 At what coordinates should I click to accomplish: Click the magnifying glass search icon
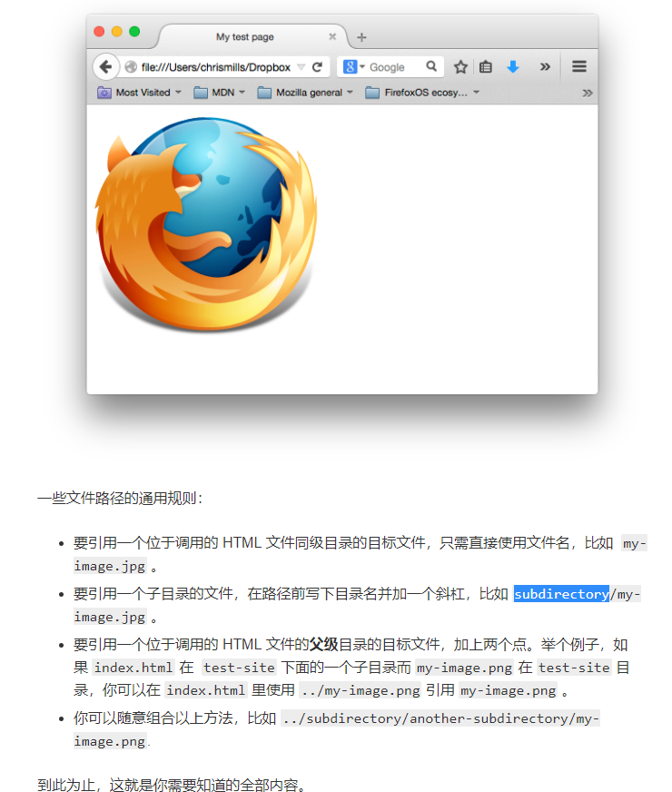[431, 66]
